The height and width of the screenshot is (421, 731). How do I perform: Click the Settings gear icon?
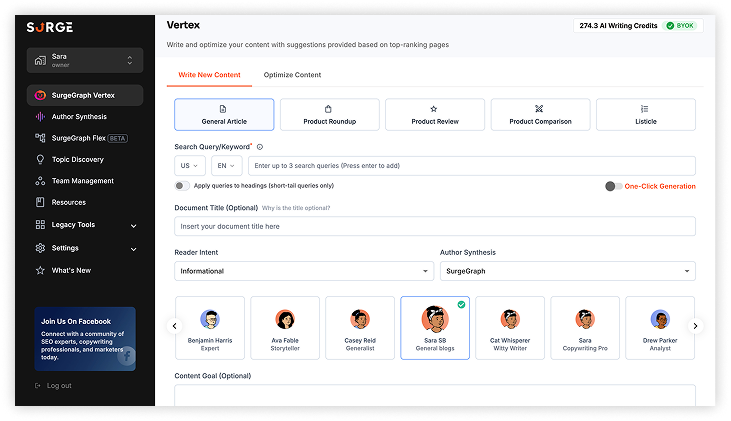pyautogui.click(x=41, y=248)
